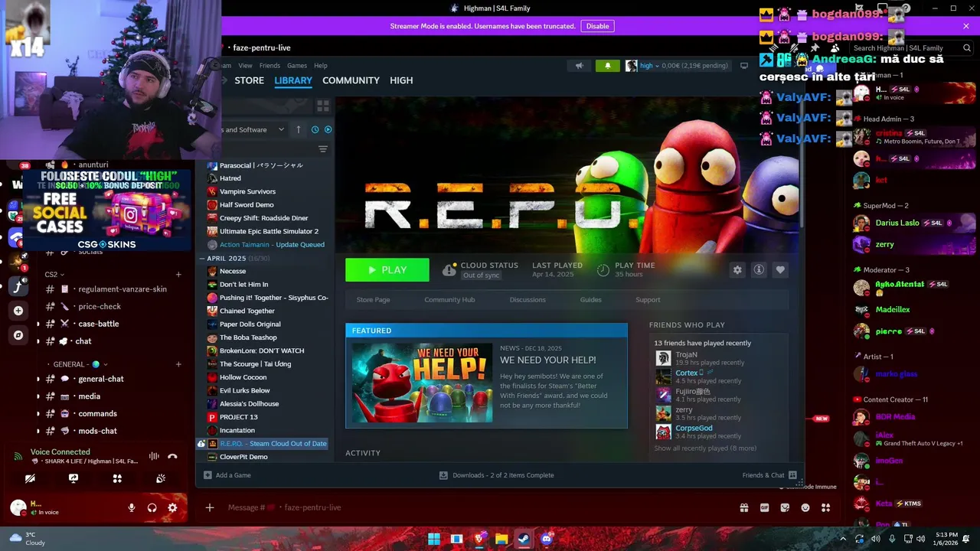Viewport: 980px width, 551px height.
Task: Open Steam notifications green bell
Action: tap(608, 66)
